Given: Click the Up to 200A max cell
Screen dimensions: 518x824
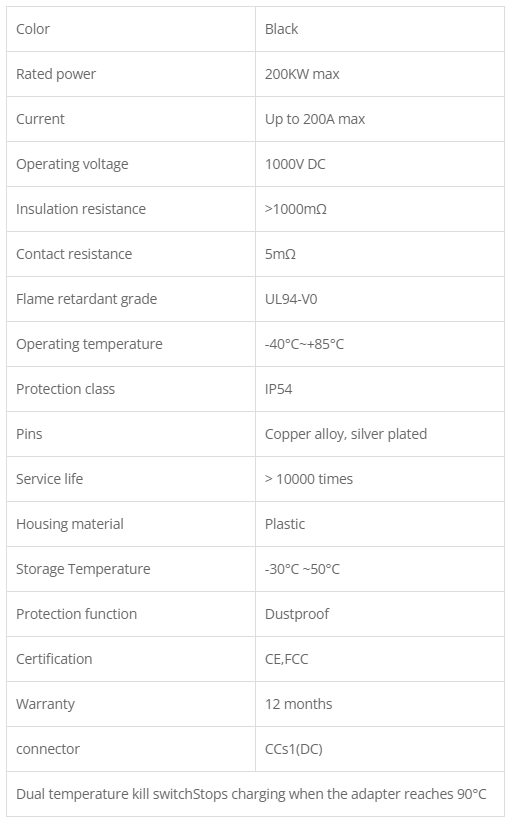Looking at the screenshot, I should point(380,119).
